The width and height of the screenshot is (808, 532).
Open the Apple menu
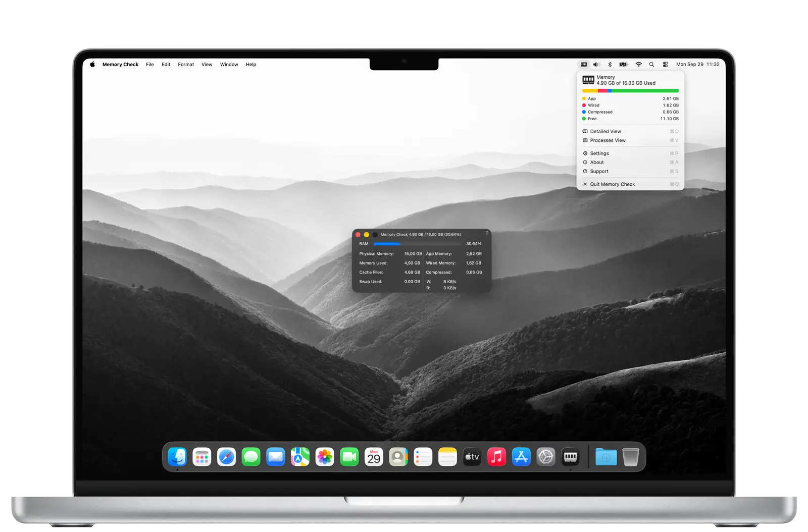pyautogui.click(x=92, y=65)
